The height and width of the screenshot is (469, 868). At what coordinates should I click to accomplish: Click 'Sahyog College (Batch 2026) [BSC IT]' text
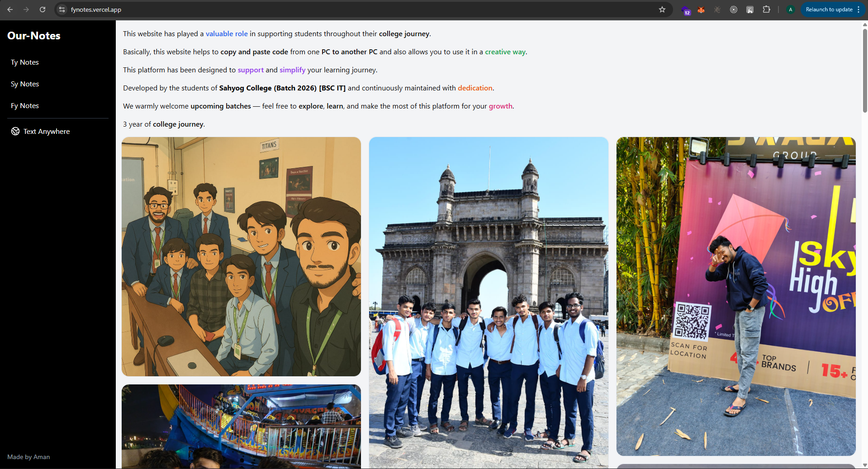coord(282,88)
